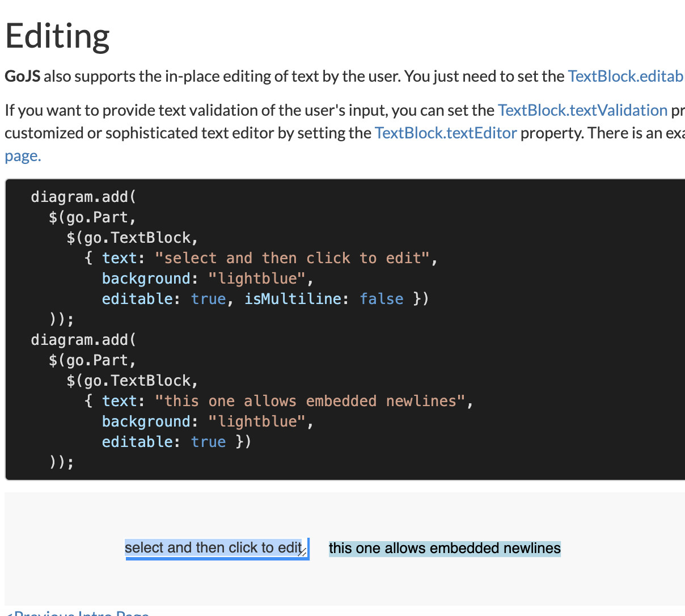Follow the TextBlock.textEditor hyperlink
Image resolution: width=685 pixels, height=616 pixels.
pyautogui.click(x=446, y=133)
